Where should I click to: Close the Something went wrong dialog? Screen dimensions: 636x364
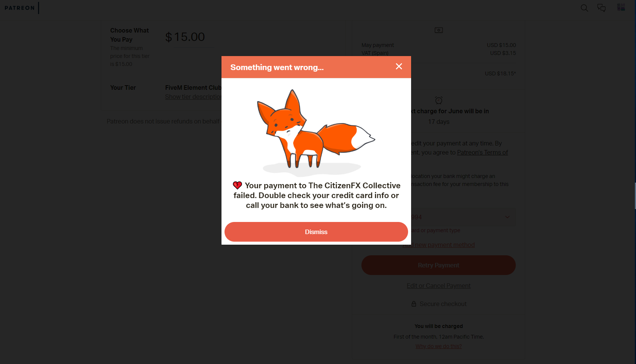pyautogui.click(x=399, y=66)
